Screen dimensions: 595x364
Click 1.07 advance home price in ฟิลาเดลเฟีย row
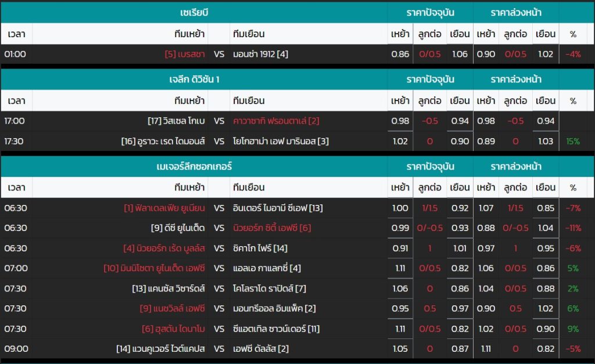[x=486, y=208]
